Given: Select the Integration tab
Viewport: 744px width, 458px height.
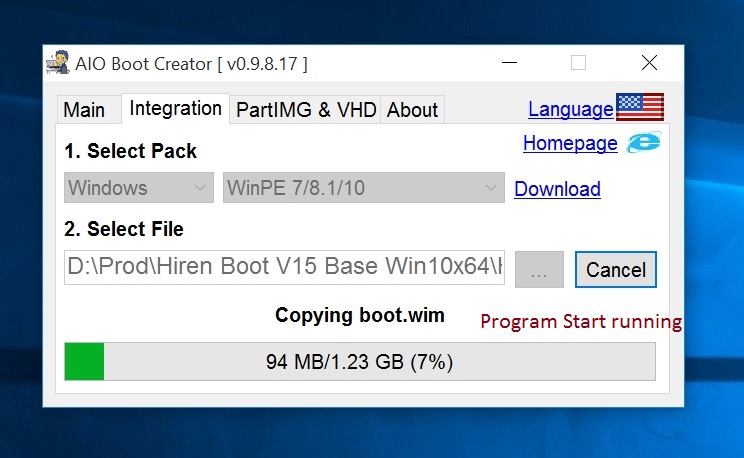Looking at the screenshot, I should pos(176,108).
